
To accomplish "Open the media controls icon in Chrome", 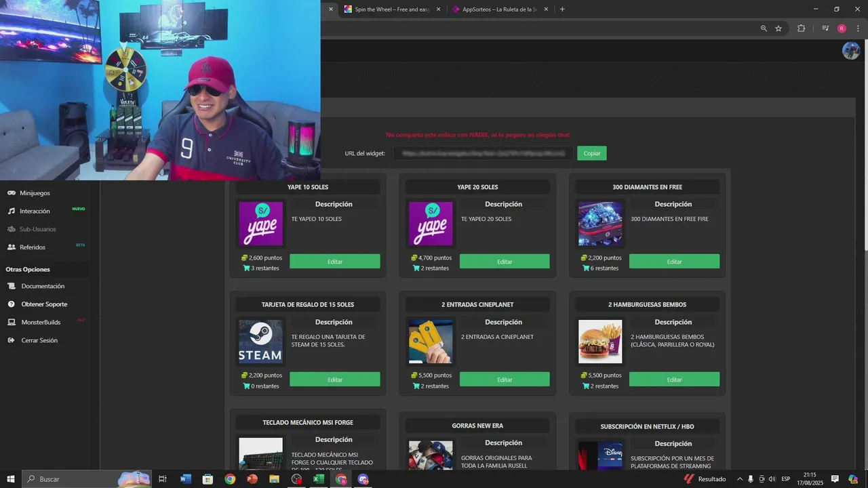I will point(825,28).
